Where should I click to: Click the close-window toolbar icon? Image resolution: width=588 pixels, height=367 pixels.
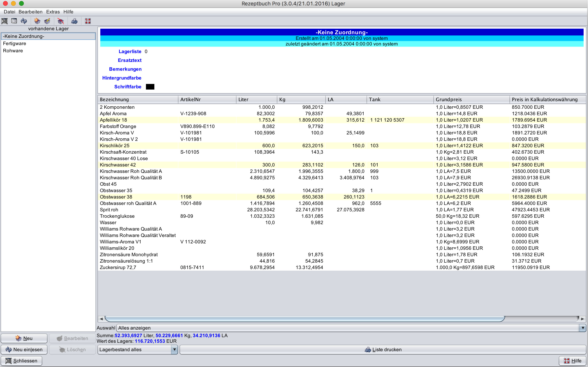pos(5,21)
